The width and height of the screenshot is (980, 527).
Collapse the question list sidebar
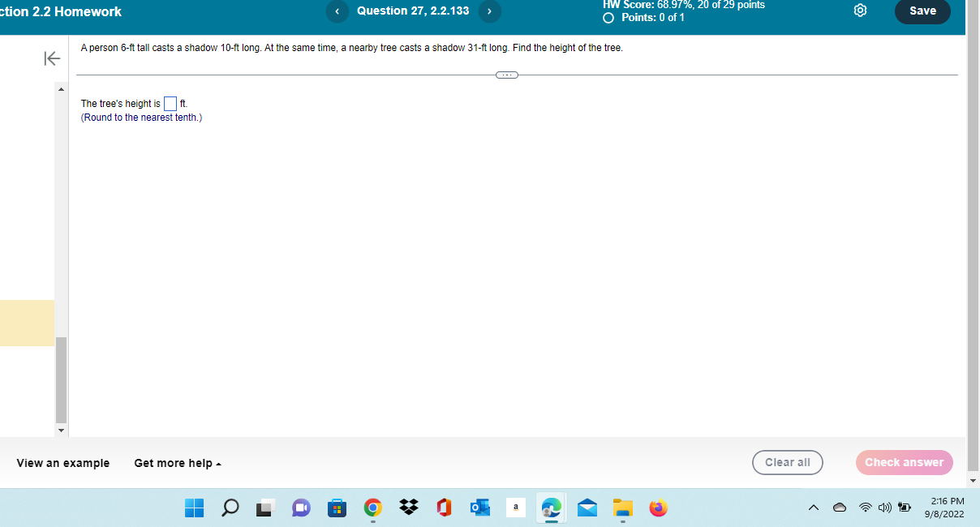click(51, 58)
